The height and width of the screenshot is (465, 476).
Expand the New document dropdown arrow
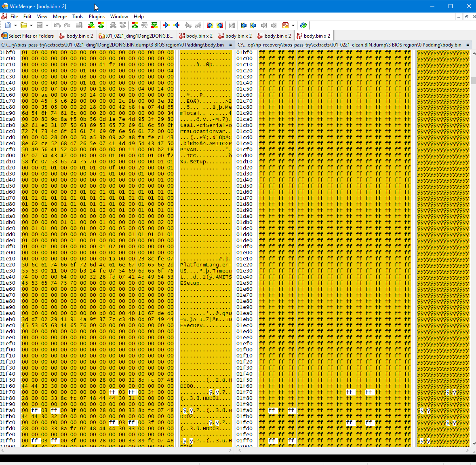pyautogui.click(x=15, y=25)
